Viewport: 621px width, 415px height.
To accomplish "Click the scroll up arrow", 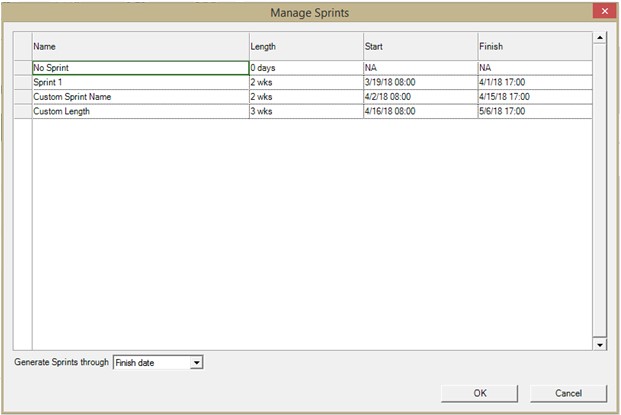I will coord(600,38).
